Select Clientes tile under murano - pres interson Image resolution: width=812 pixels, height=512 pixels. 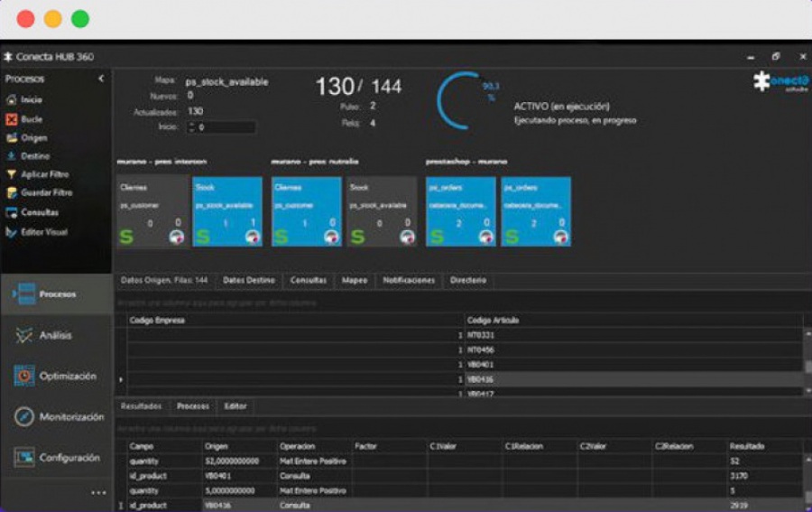click(x=152, y=211)
